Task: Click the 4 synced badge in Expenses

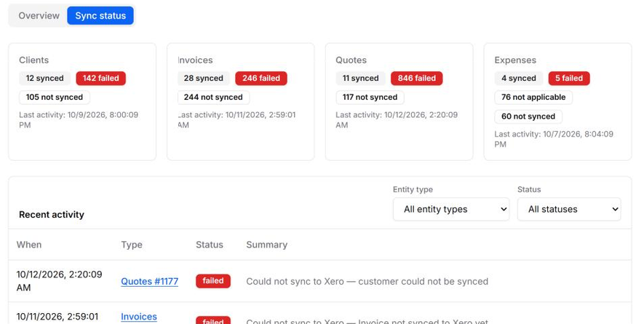Action: click(518, 78)
